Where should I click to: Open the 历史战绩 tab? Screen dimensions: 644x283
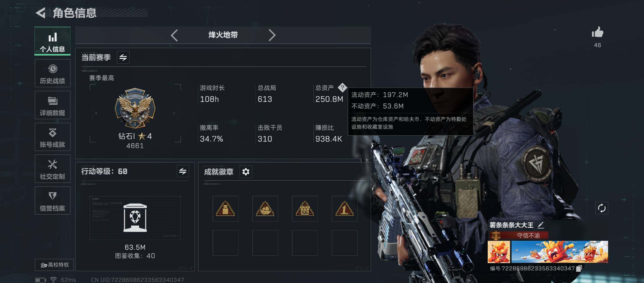(52, 73)
